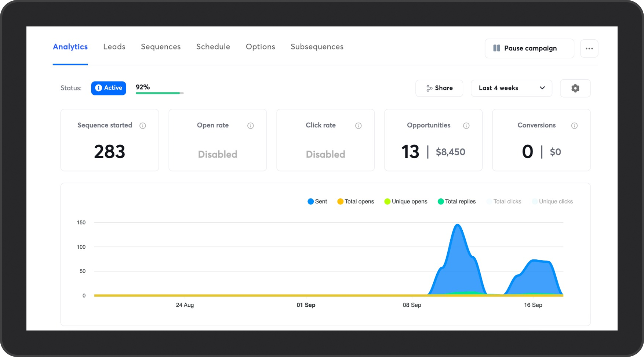Go to the Sequences tab
Viewport: 644px width, 357px height.
tap(161, 47)
